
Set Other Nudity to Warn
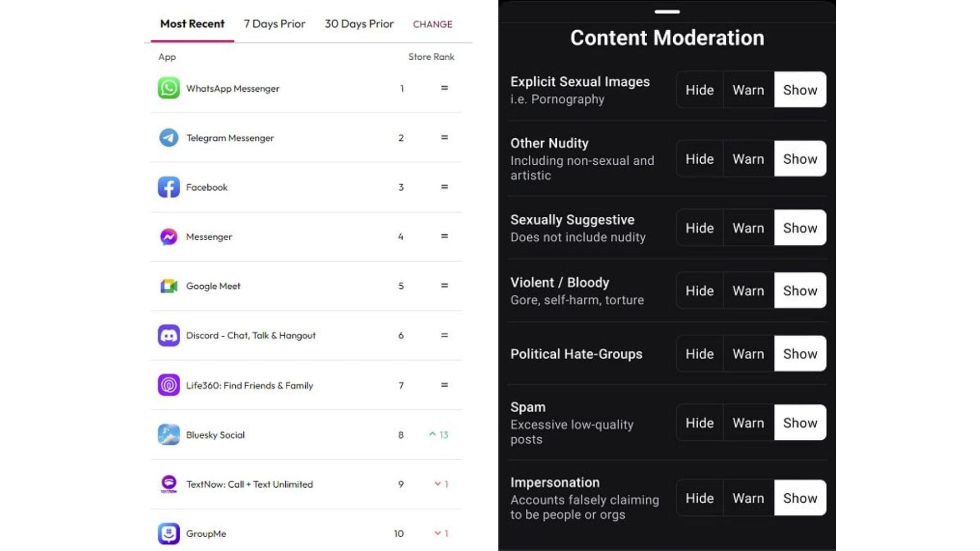coord(748,159)
